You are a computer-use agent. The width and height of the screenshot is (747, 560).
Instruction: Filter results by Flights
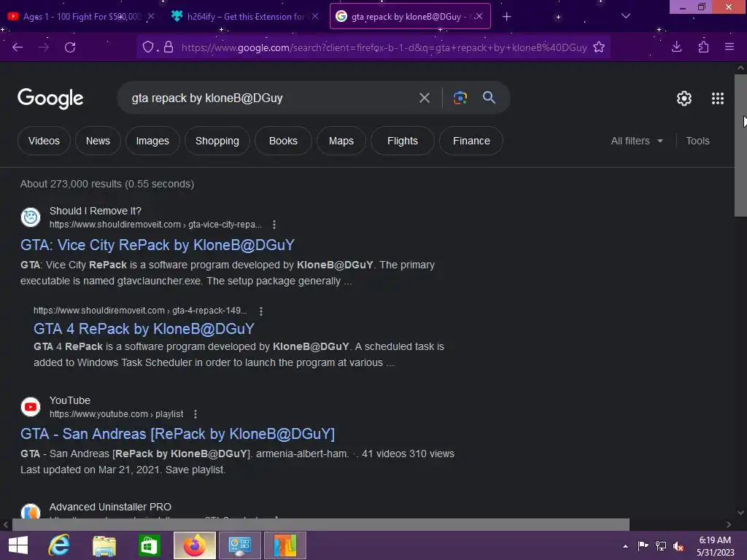click(x=403, y=141)
